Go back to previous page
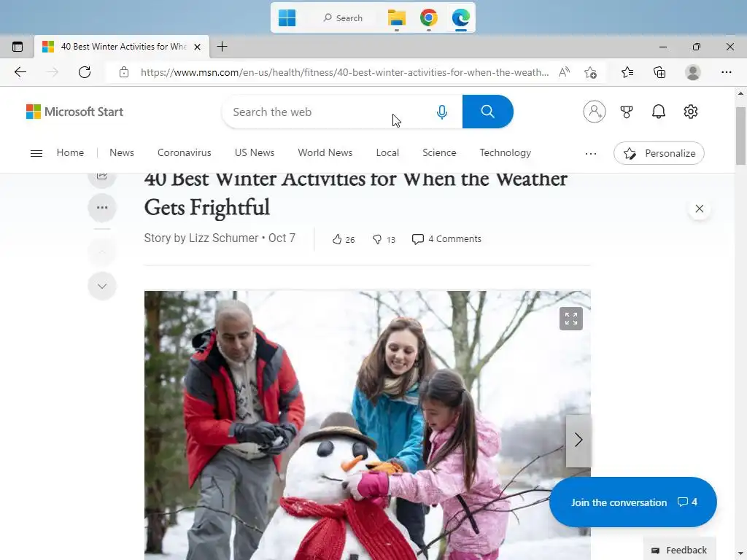 tap(20, 72)
